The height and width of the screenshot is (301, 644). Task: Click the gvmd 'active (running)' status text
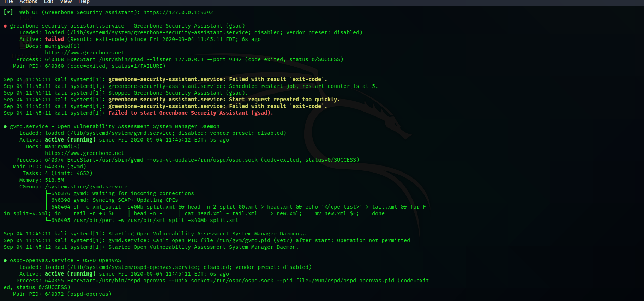click(x=70, y=140)
